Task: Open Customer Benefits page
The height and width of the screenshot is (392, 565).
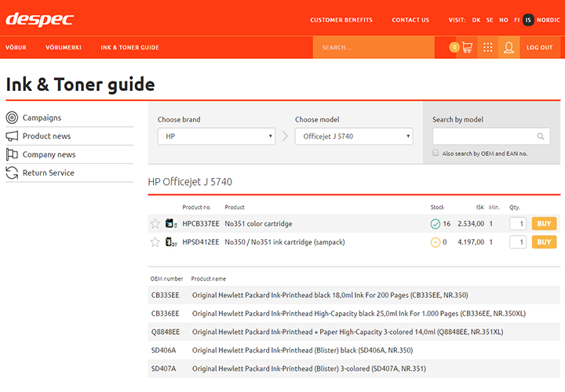Action: pyautogui.click(x=341, y=20)
